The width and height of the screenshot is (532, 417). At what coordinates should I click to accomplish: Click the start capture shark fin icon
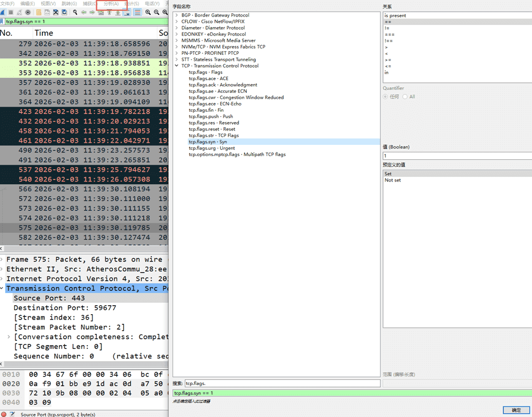tap(3, 12)
